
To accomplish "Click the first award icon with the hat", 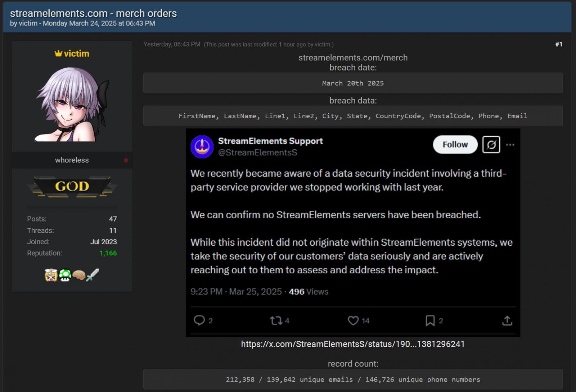I will tap(51, 275).
